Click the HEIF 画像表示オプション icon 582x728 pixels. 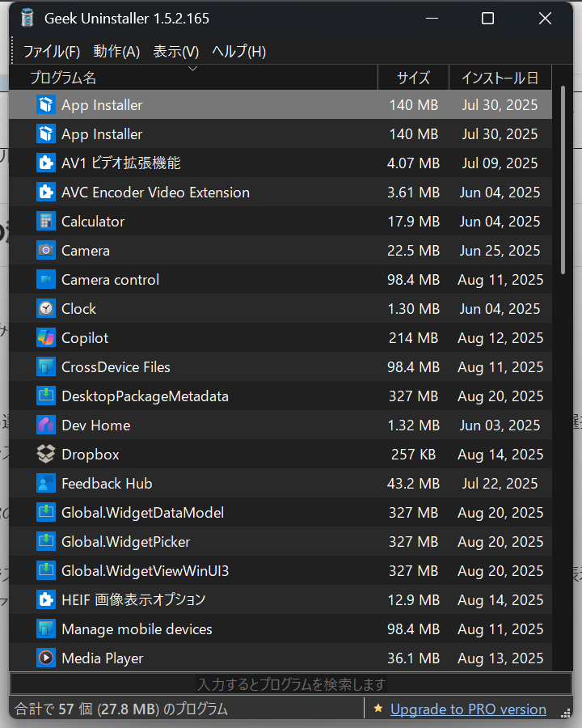[46, 600]
